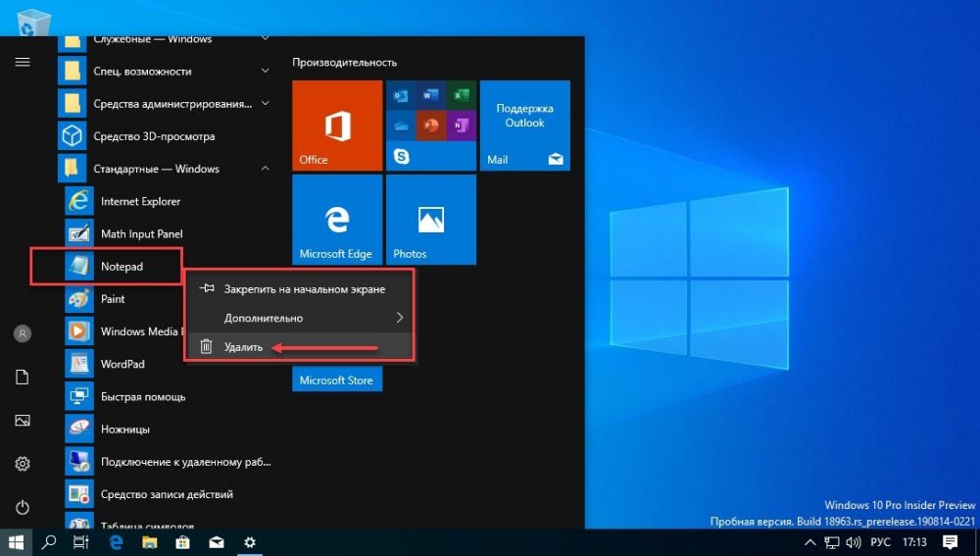
Task: Launch Microsoft Edge tile
Action: (337, 220)
